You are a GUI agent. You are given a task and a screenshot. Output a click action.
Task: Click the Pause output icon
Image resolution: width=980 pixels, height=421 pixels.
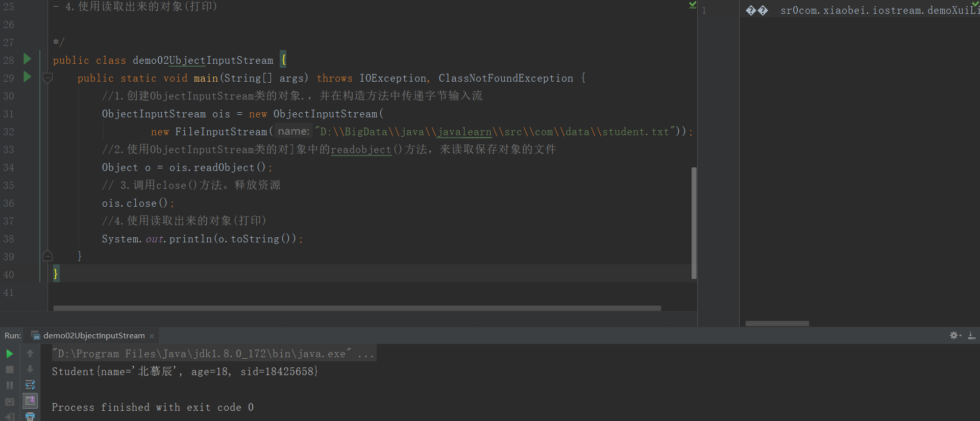9,385
